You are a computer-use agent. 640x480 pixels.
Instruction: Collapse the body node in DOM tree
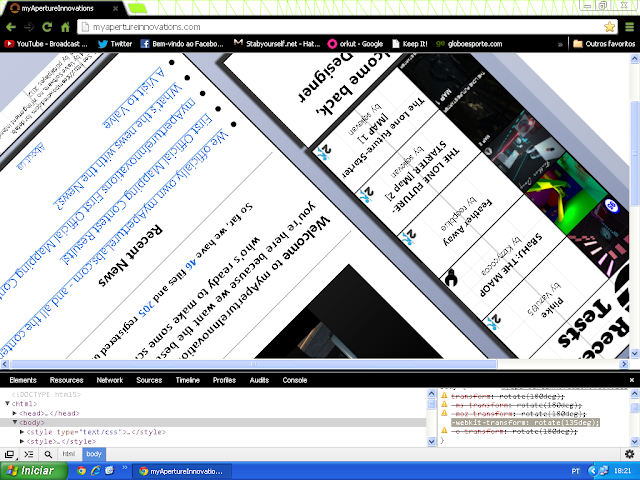pos(15,422)
